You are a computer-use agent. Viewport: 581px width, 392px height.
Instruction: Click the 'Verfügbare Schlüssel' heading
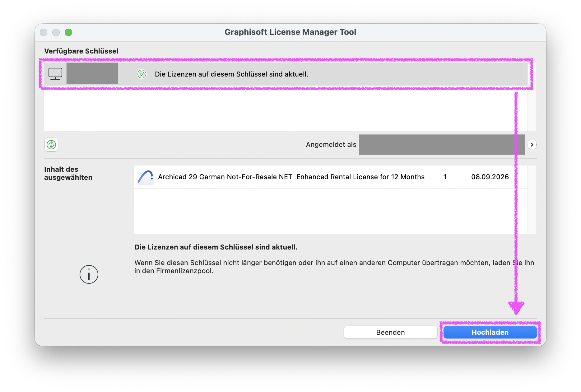pos(81,51)
